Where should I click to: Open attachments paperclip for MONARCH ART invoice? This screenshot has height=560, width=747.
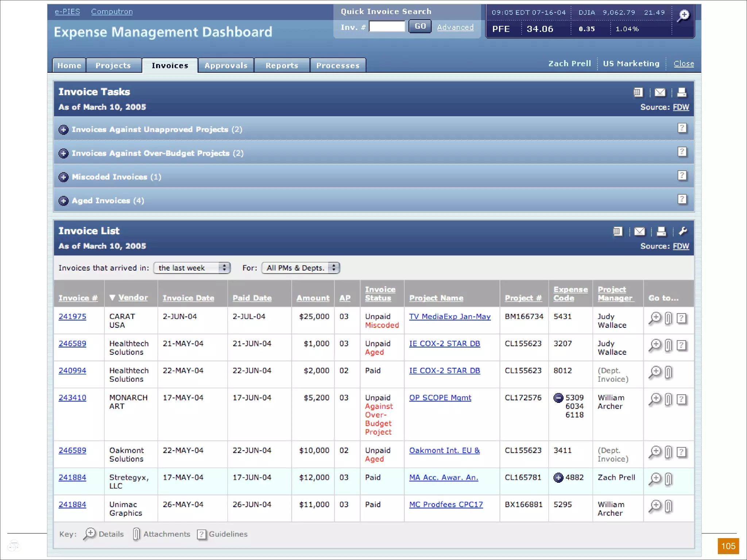(668, 400)
